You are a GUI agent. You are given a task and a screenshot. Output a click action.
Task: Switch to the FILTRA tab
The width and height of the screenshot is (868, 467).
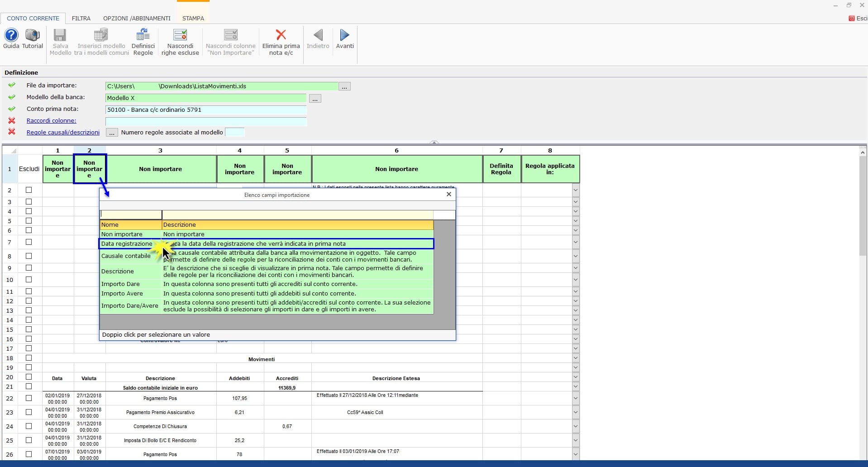click(81, 19)
